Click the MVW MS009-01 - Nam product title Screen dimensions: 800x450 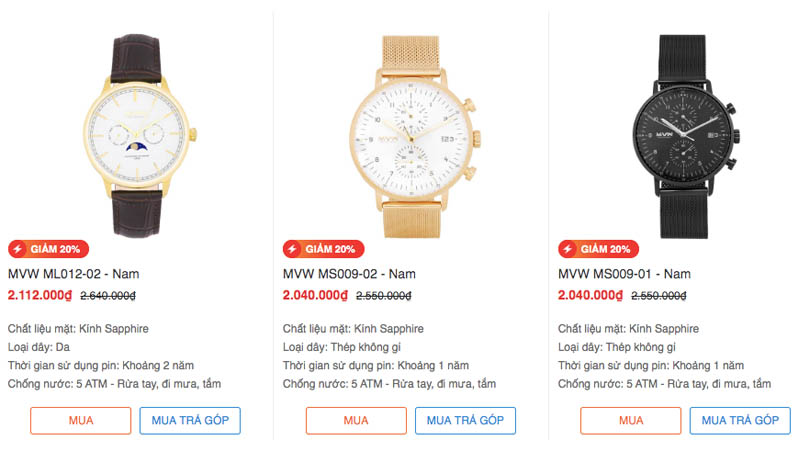(x=624, y=274)
